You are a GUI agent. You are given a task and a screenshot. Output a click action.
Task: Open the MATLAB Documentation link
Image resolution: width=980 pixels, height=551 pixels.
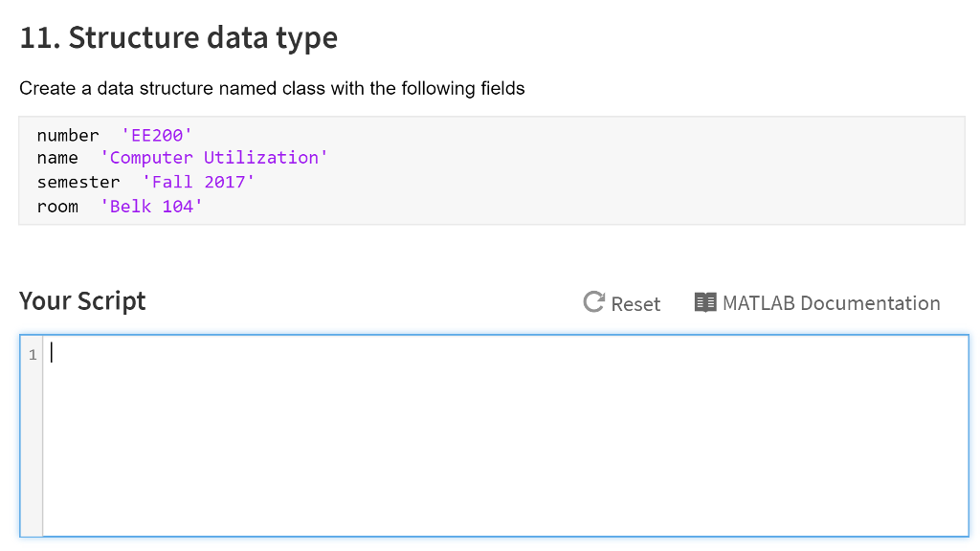833,303
